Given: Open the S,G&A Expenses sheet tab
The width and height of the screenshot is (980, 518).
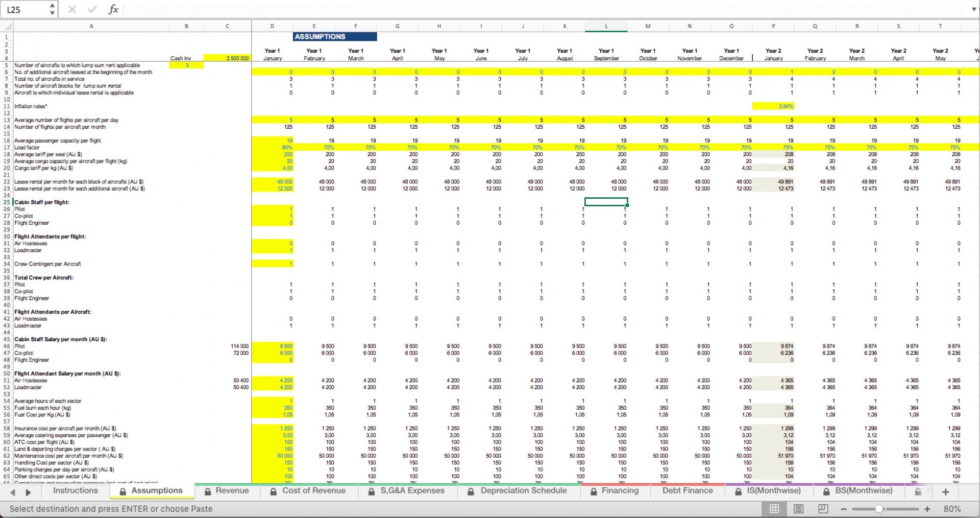Looking at the screenshot, I should coord(406,490).
